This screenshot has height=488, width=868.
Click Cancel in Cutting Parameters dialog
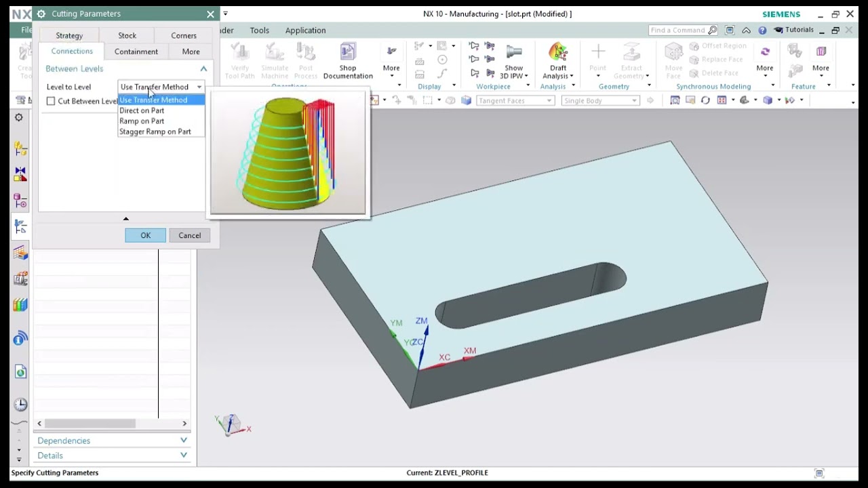190,235
